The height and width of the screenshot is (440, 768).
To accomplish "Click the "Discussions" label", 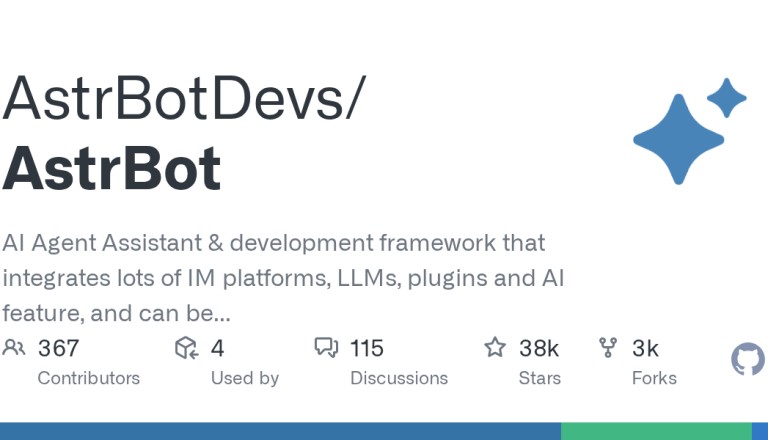I will tap(399, 378).
